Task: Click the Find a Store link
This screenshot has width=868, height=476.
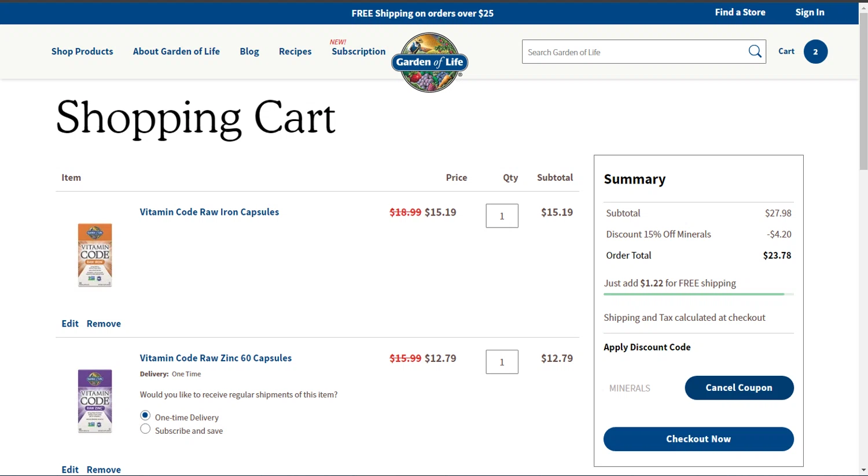Action: [740, 12]
